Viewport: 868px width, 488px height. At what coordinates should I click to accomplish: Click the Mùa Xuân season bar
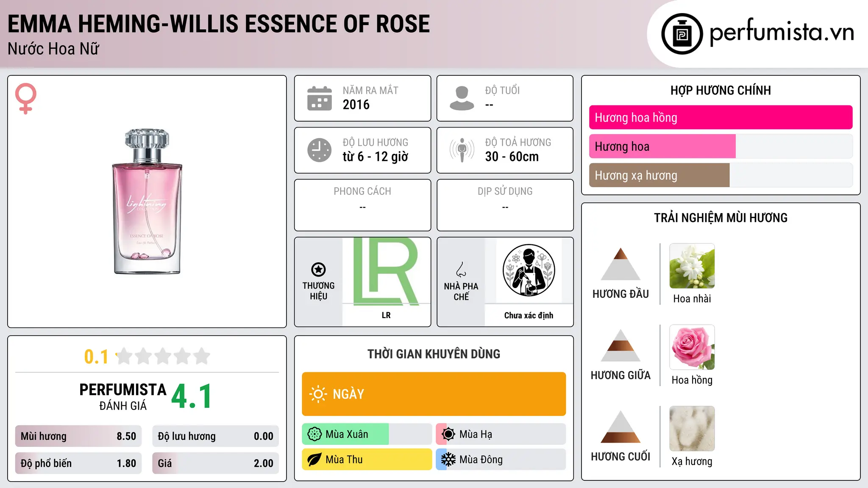point(367,434)
